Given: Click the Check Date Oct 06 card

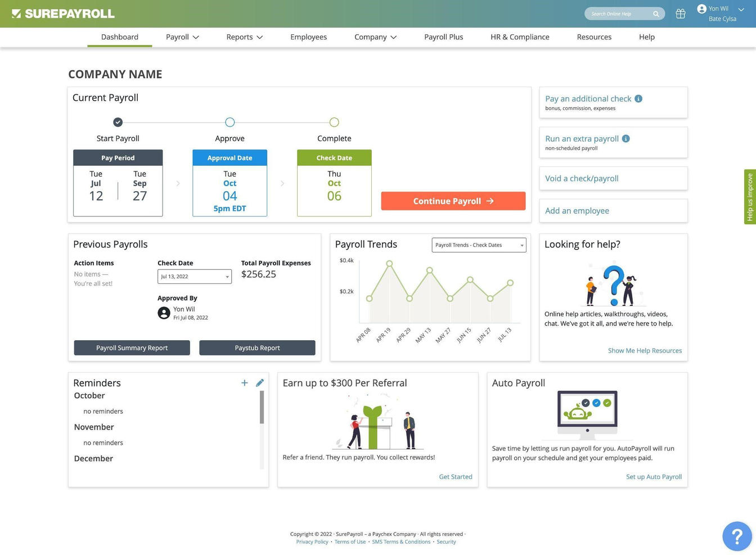Looking at the screenshot, I should 334,183.
